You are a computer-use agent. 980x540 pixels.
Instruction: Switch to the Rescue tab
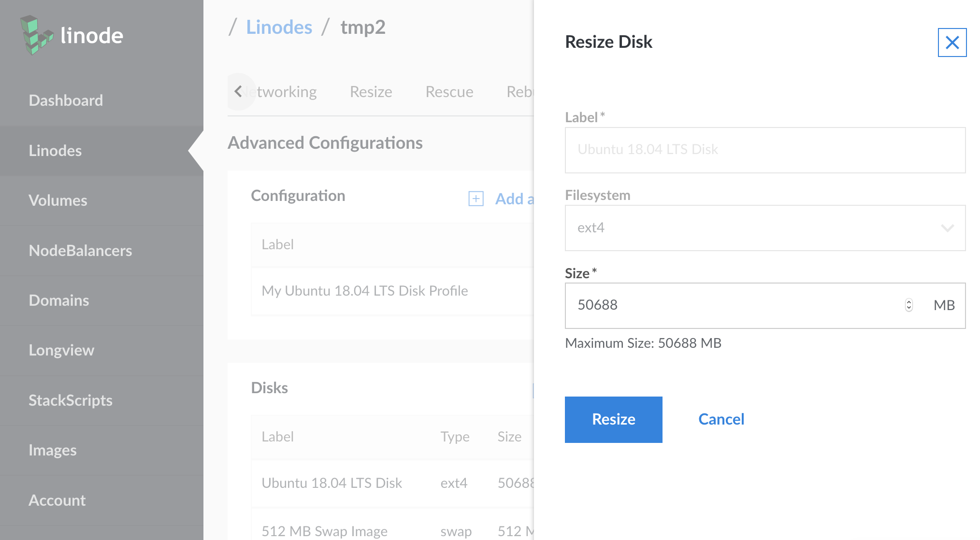click(x=449, y=92)
